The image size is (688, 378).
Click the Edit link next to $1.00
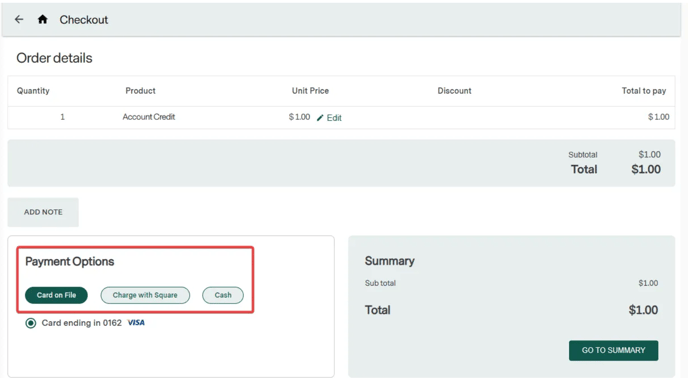[334, 118]
